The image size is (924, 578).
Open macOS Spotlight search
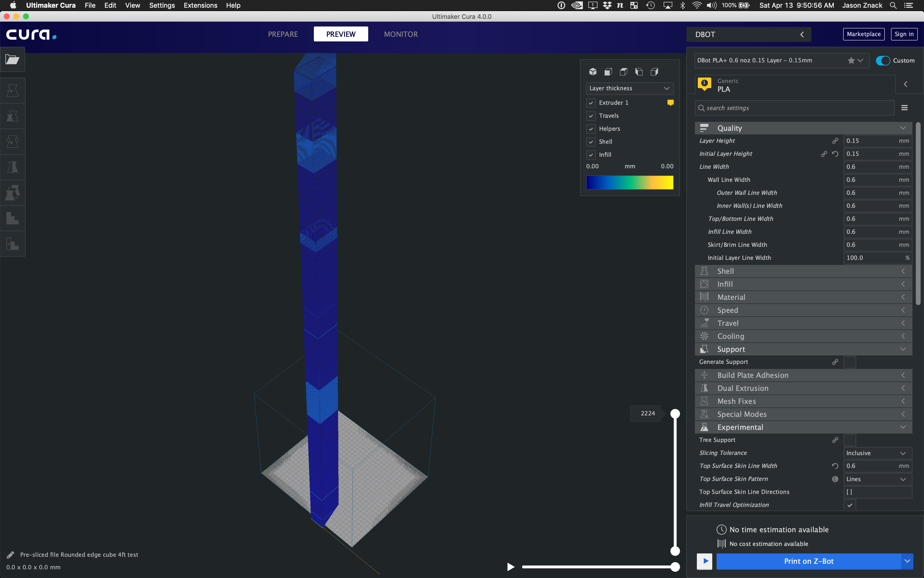[893, 5]
